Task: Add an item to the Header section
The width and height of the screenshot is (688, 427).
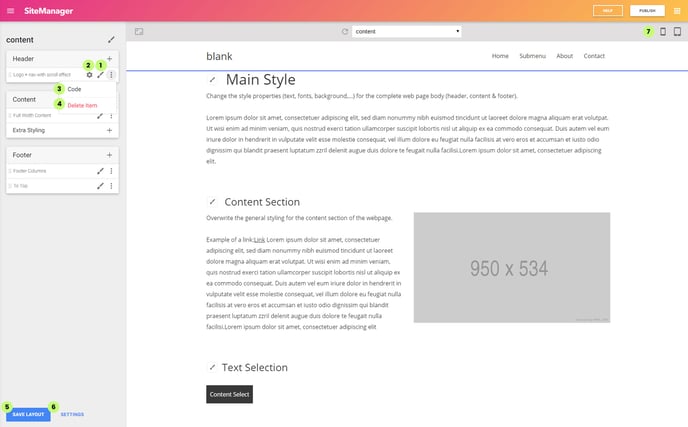Action: point(110,59)
